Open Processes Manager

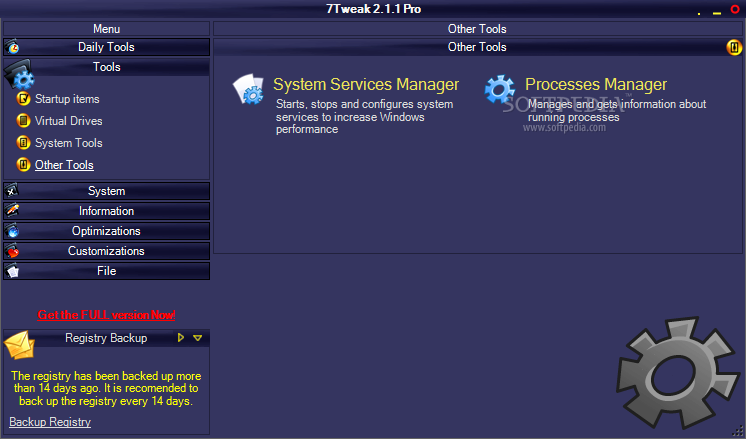[596, 84]
